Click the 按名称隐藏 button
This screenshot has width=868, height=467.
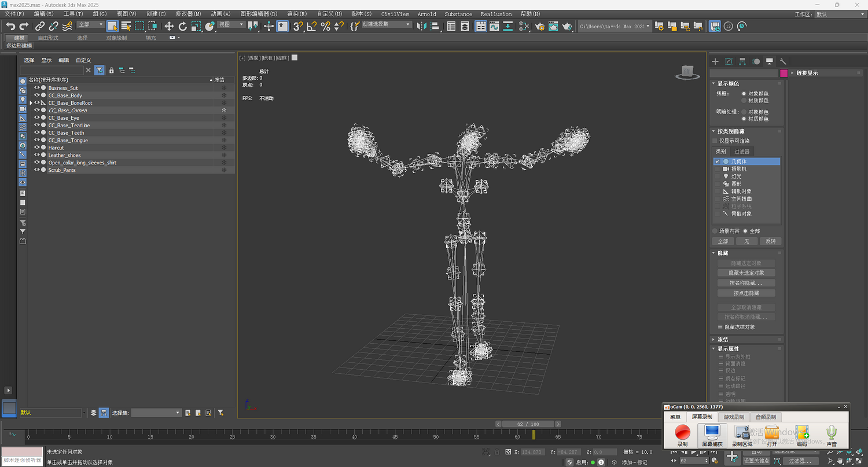coord(746,283)
